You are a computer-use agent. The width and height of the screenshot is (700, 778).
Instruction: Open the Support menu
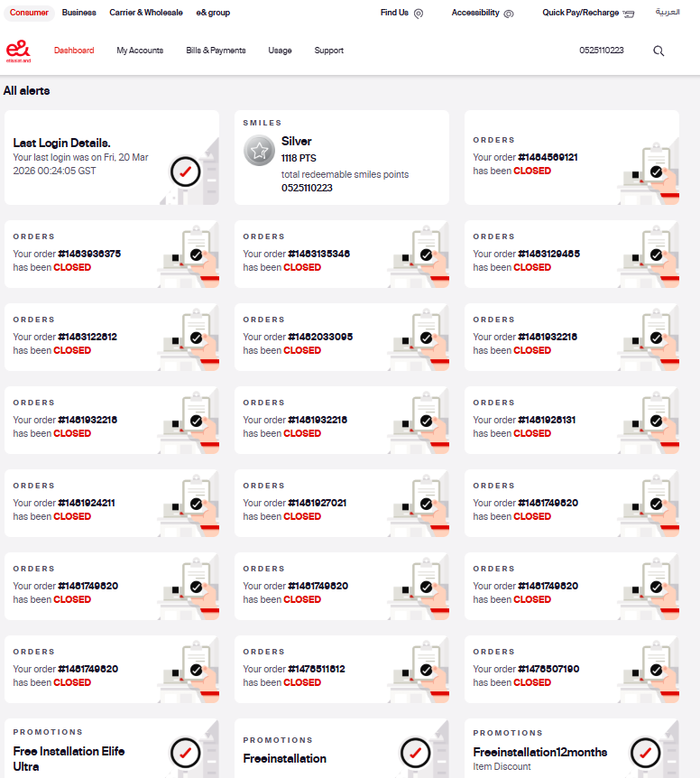(328, 51)
